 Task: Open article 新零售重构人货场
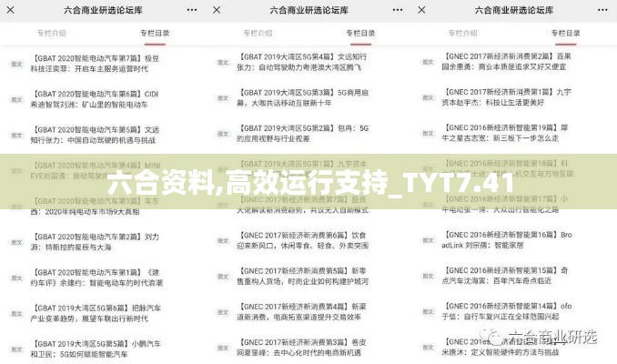[303, 277]
